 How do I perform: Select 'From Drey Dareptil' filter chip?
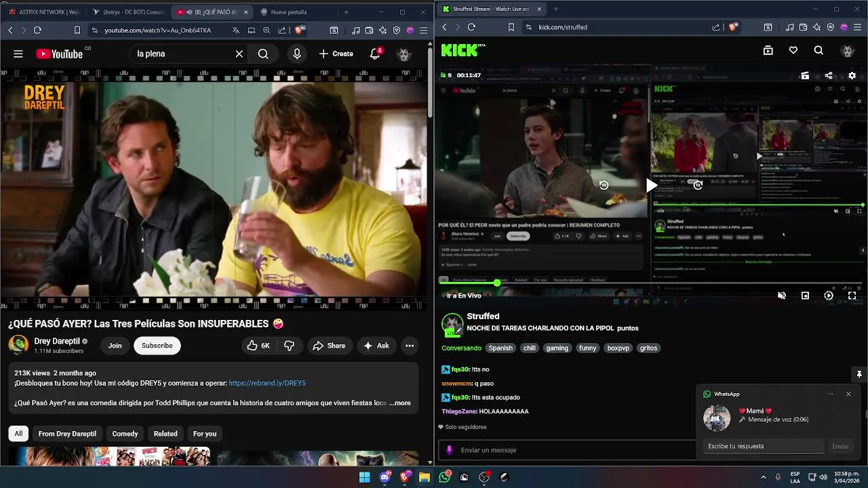coord(67,434)
